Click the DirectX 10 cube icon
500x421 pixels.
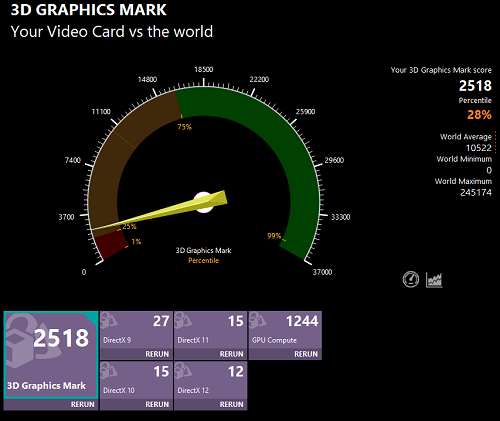(109, 371)
